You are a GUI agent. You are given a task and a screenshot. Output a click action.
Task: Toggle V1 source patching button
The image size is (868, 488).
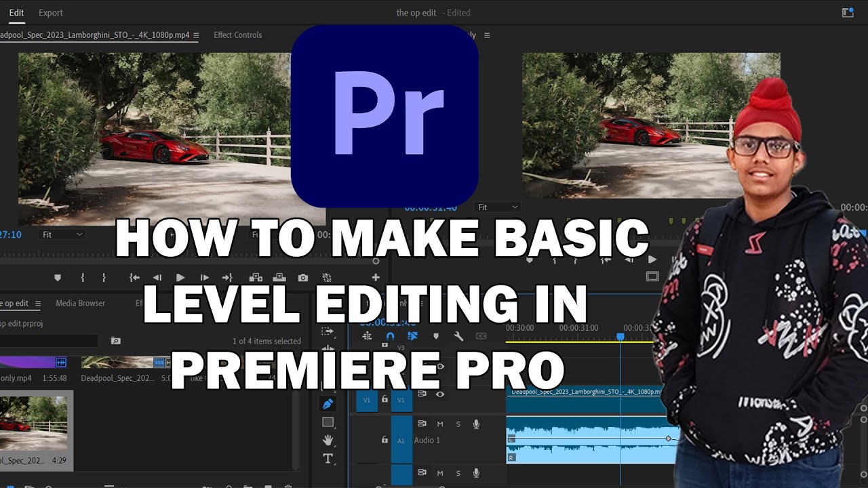coord(367,400)
